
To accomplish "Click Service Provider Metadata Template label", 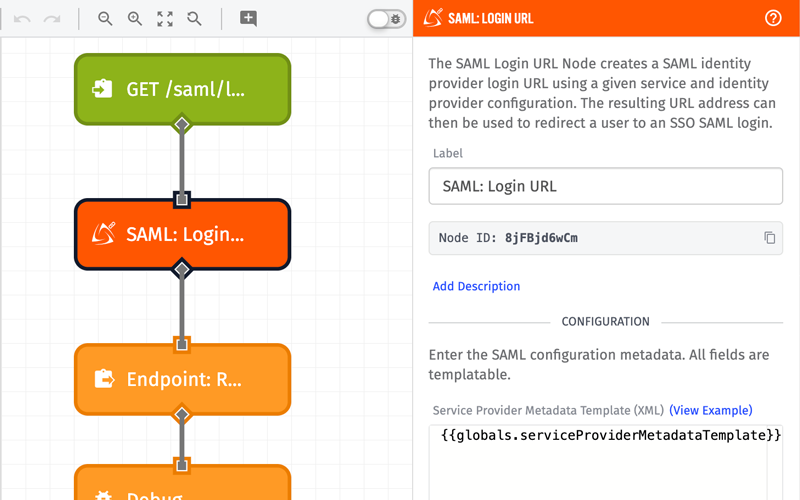I will tap(548, 410).
